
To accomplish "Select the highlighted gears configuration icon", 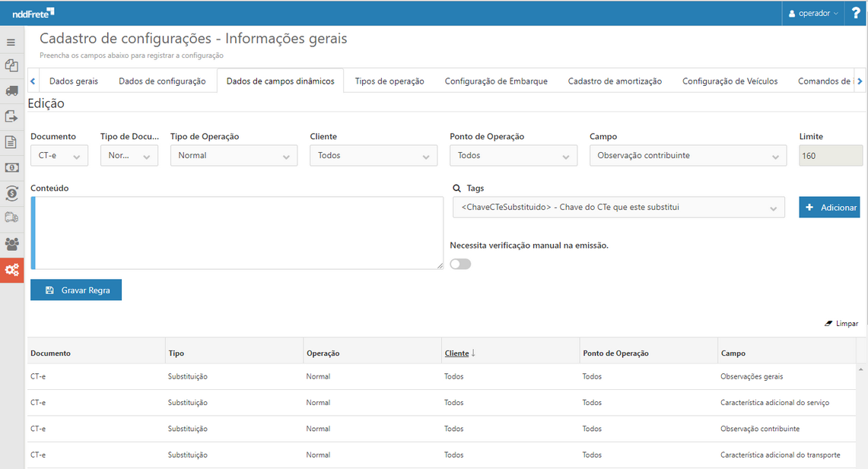I will (x=11, y=270).
